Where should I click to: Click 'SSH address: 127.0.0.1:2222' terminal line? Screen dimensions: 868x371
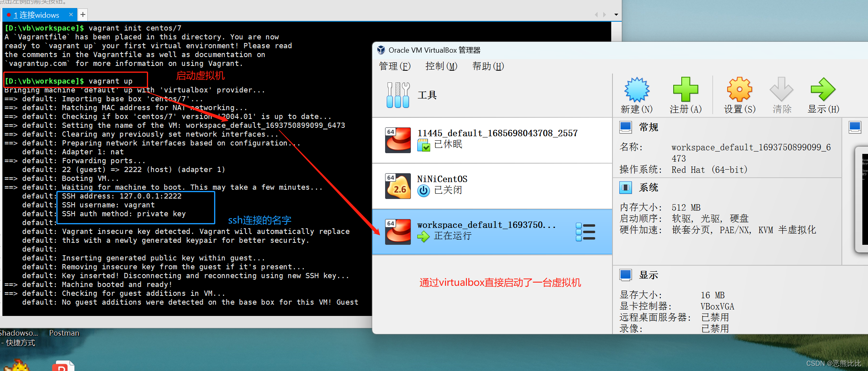tap(122, 196)
